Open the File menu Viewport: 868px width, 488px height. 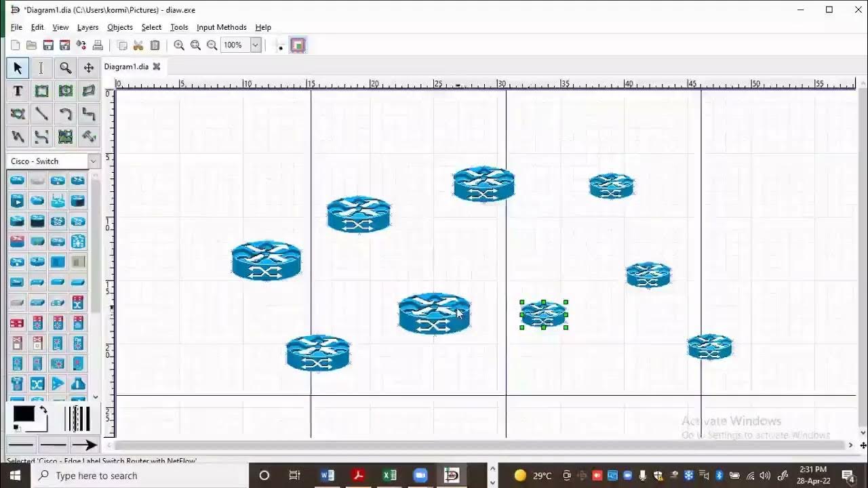(16, 27)
